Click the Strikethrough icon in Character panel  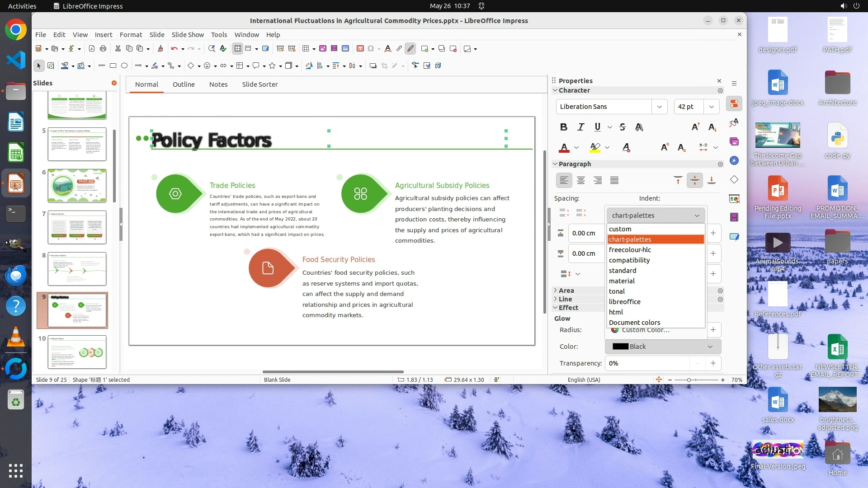(x=623, y=127)
